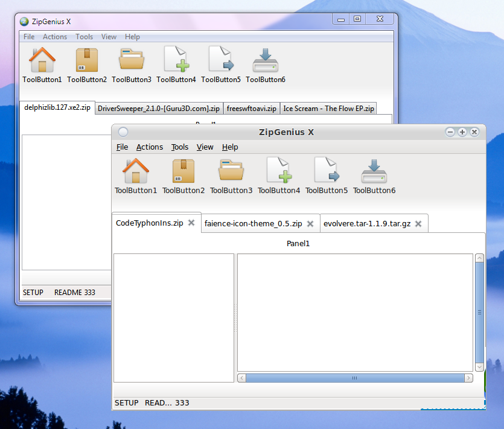
Task: Click export-file ToolButton5 in back window
Action: 221,65
